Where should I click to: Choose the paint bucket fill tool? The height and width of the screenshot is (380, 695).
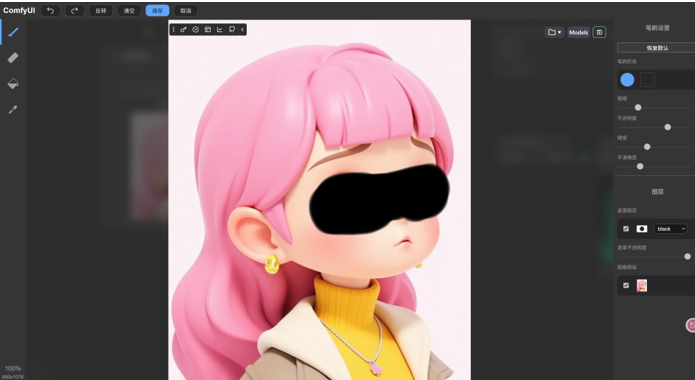13,84
